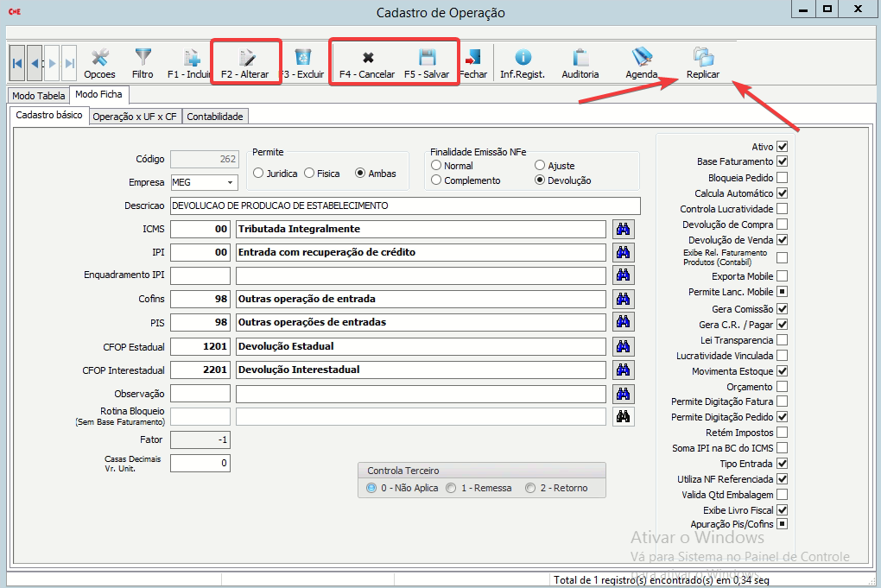
Task: Click F1 - Incluir to add record
Action: [x=189, y=64]
